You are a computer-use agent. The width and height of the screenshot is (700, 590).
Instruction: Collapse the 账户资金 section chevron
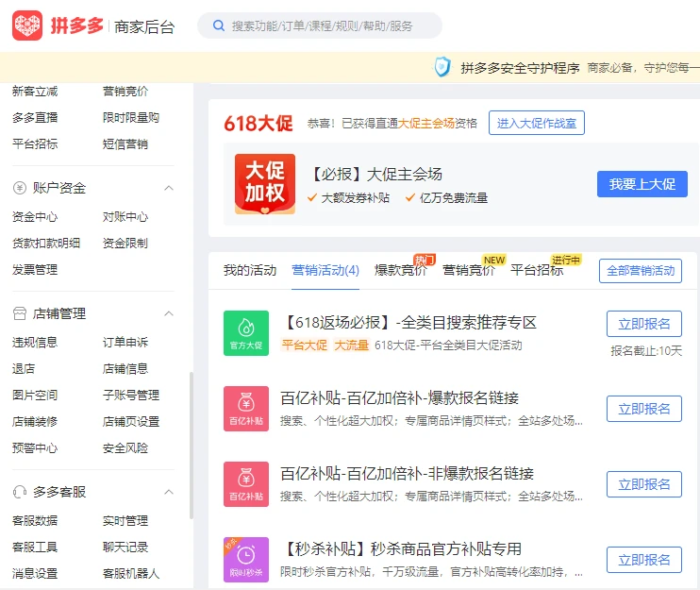coord(169,188)
